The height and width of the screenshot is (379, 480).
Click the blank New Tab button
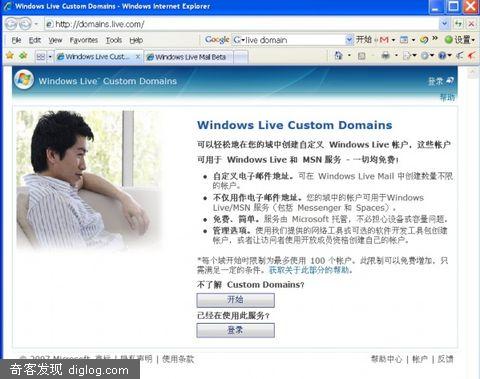(241, 57)
